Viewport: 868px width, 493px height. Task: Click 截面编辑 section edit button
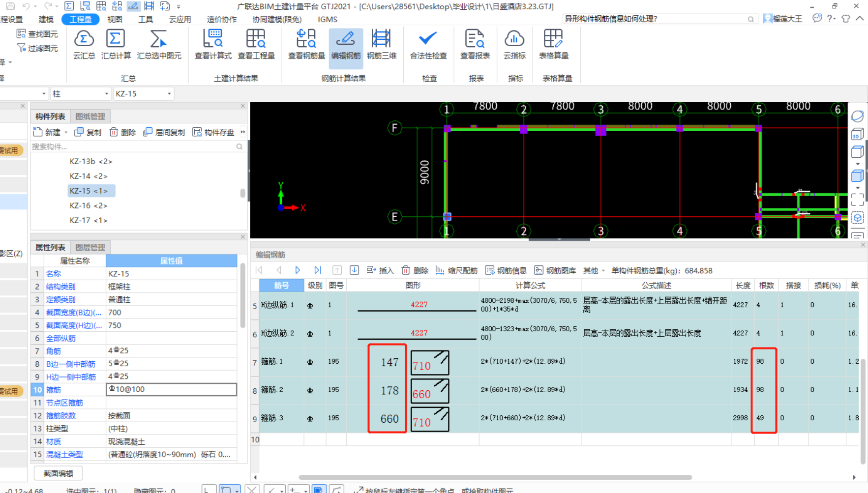point(58,473)
